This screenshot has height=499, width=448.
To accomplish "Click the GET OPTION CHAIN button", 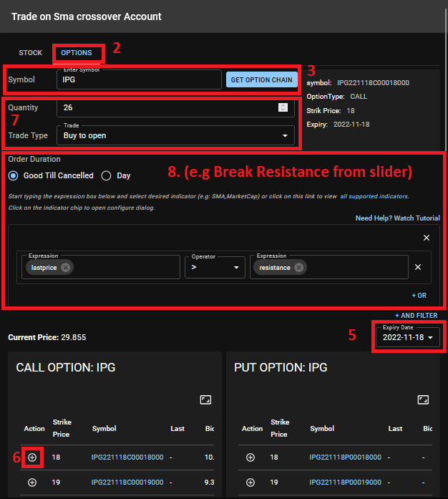I will tap(262, 79).
